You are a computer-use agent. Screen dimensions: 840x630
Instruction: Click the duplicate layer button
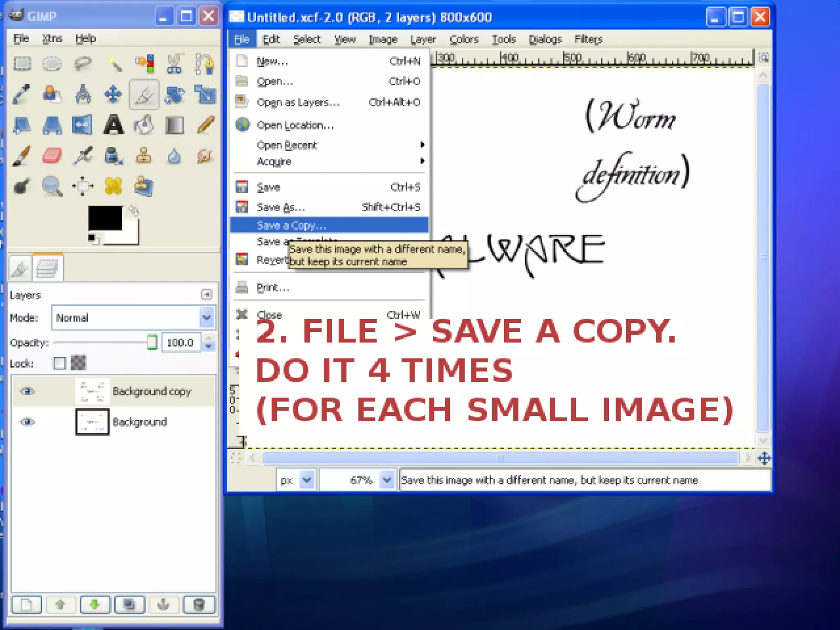pyautogui.click(x=130, y=604)
